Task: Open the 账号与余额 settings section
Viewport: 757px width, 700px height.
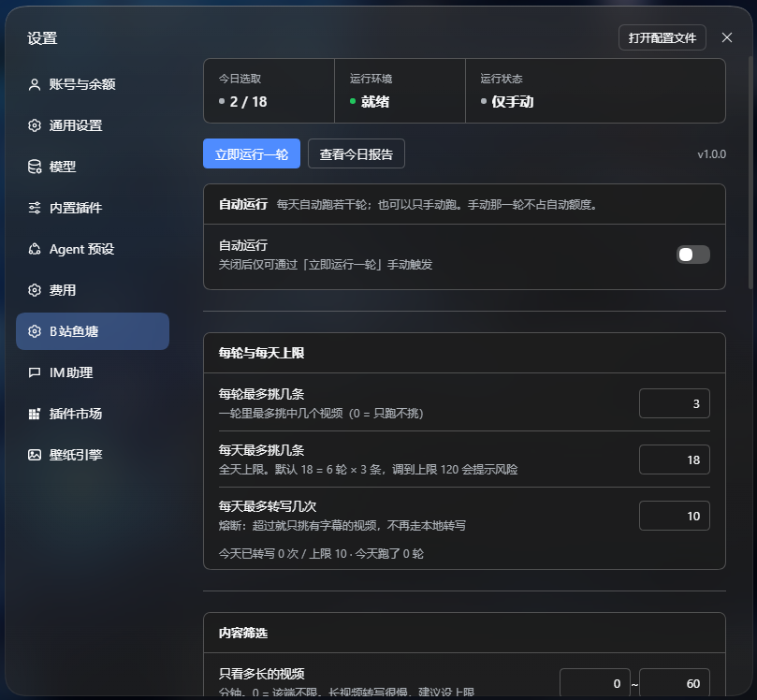Action: tap(93, 84)
